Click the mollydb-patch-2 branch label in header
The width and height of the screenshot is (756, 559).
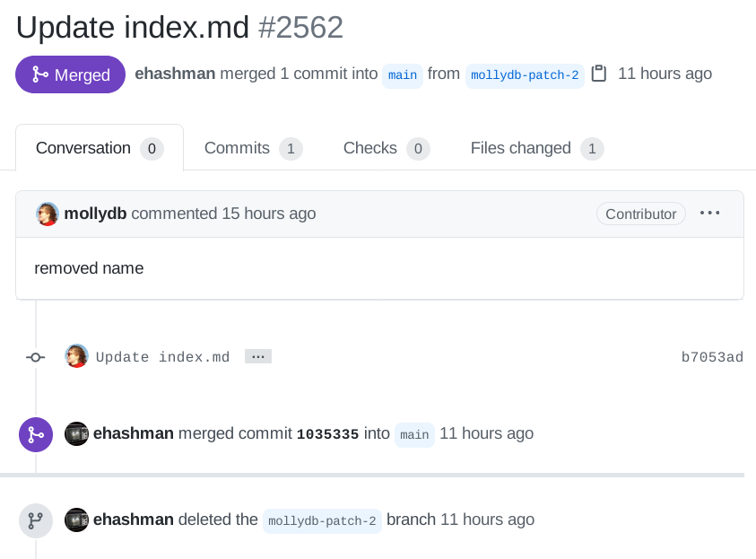coord(525,75)
